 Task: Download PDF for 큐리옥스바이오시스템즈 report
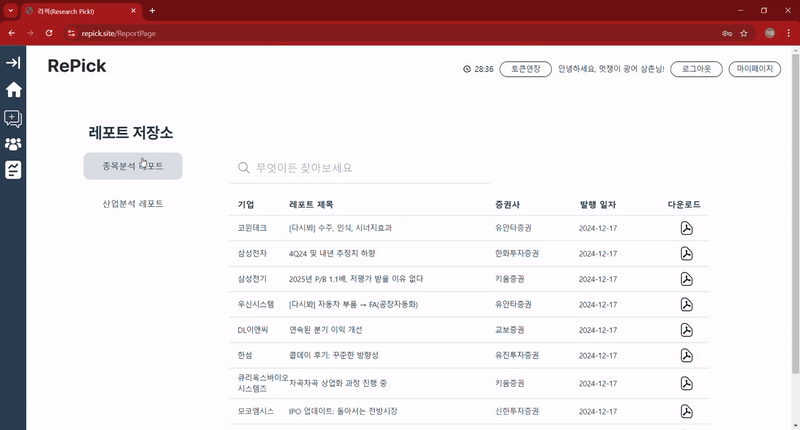[x=686, y=384]
